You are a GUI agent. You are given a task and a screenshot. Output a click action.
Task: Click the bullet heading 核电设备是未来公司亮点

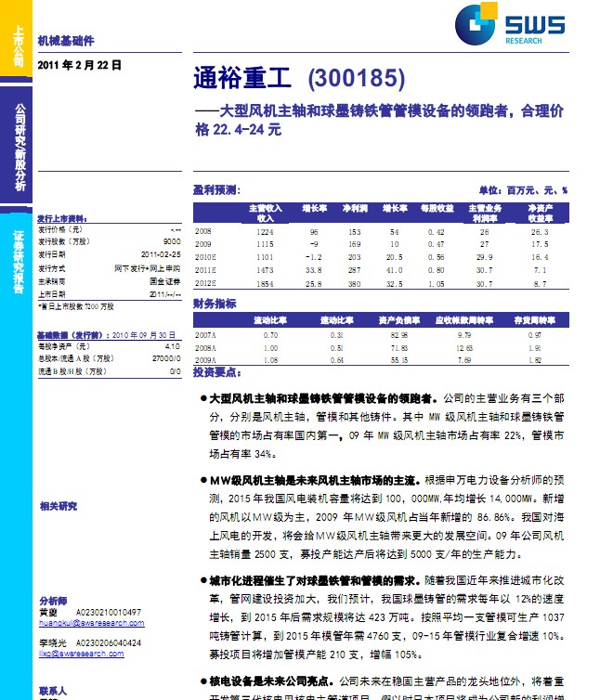[x=271, y=681]
